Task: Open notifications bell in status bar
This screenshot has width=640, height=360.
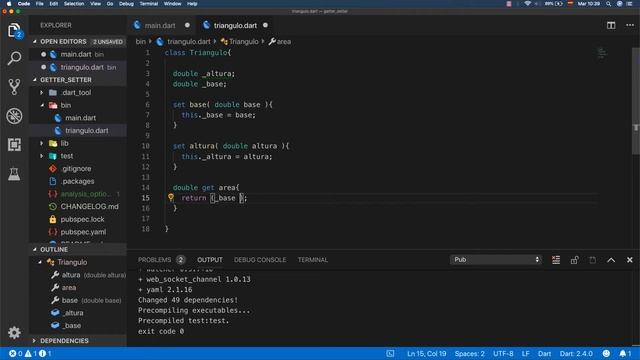Action: coord(625,353)
